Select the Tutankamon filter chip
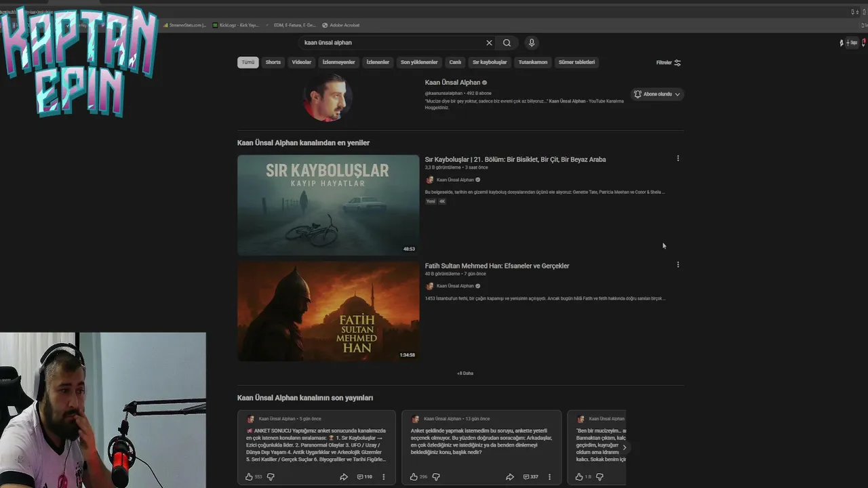Viewport: 868px width, 488px height. [533, 62]
